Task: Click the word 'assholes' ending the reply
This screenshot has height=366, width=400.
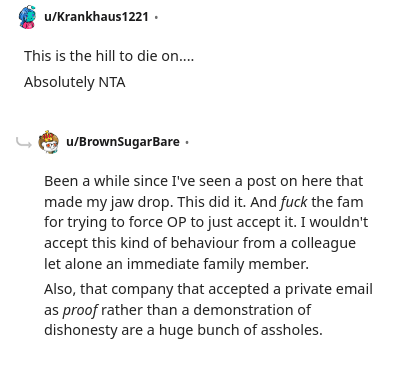Action: pyautogui.click(x=292, y=330)
